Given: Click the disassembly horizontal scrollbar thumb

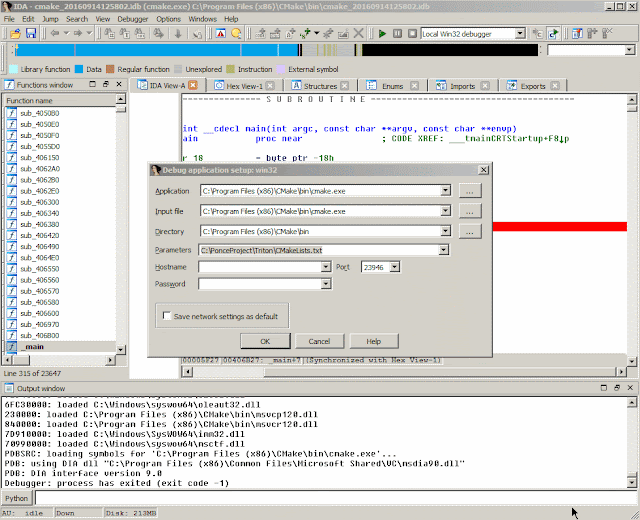Looking at the screenshot, I should tap(440, 372).
